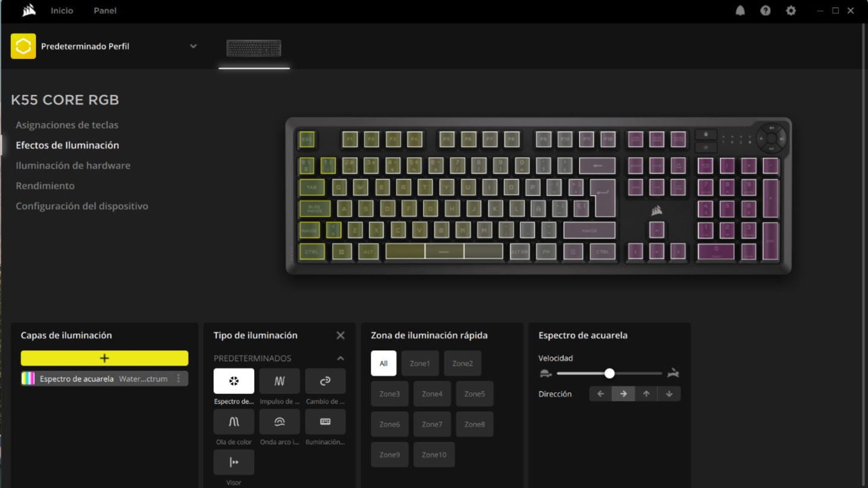Add a new lighting layer
This screenshot has height=488, width=868.
pos(104,358)
